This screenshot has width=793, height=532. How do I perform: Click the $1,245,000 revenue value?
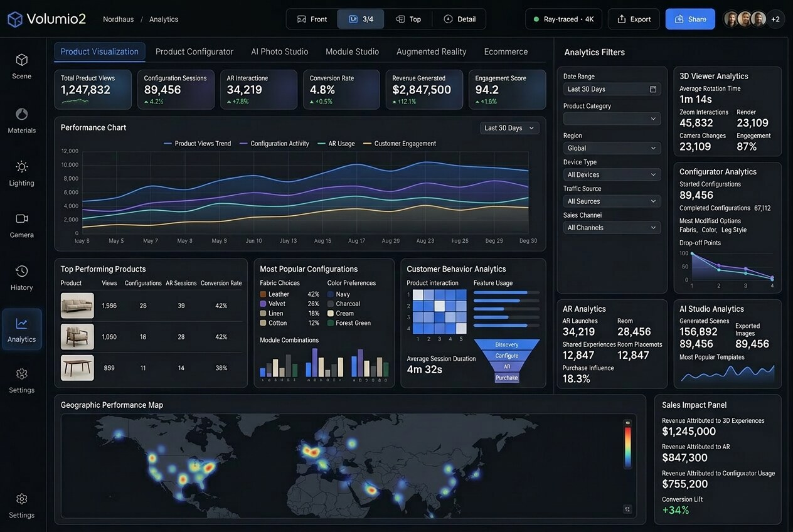[x=689, y=432]
